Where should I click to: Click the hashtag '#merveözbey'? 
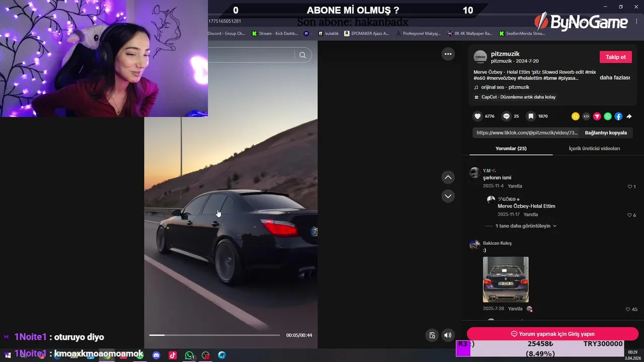point(501,78)
